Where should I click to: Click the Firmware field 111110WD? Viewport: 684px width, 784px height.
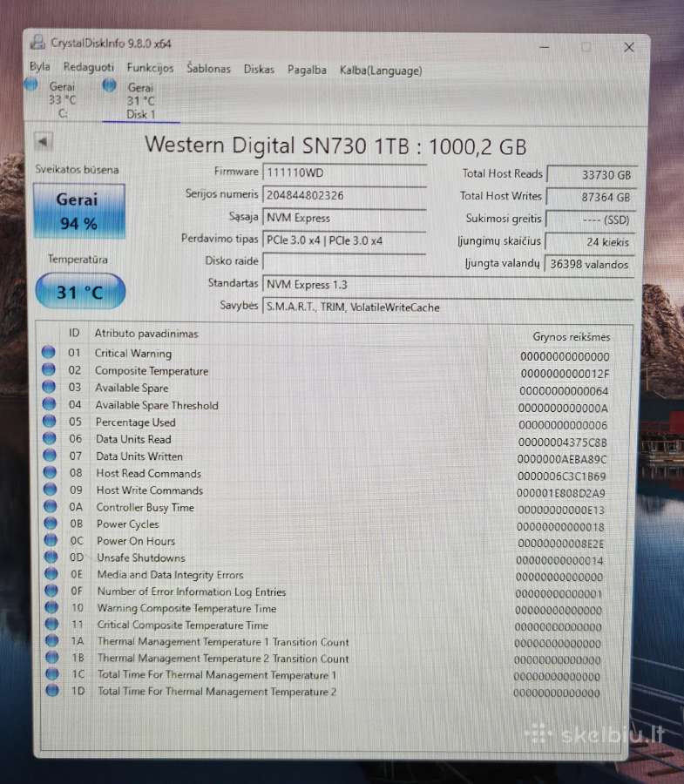pyautogui.click(x=344, y=173)
